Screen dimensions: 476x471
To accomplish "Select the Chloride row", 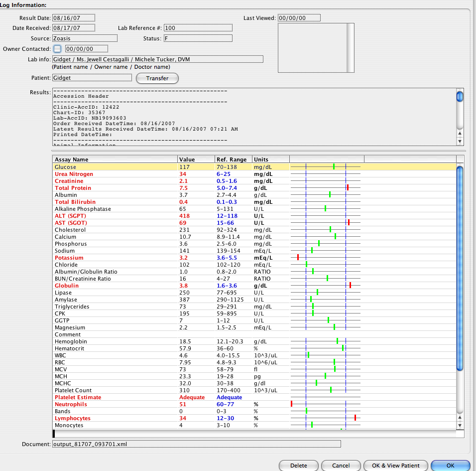I will coord(254,265).
